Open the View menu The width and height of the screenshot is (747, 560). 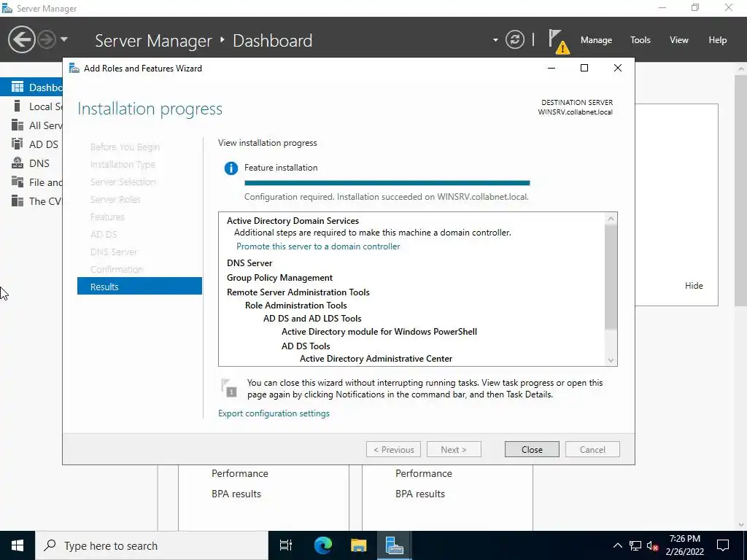(x=679, y=40)
